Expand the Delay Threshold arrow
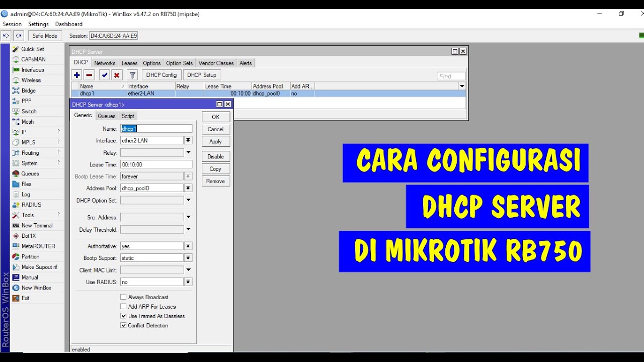The height and width of the screenshot is (362, 644). click(188, 229)
